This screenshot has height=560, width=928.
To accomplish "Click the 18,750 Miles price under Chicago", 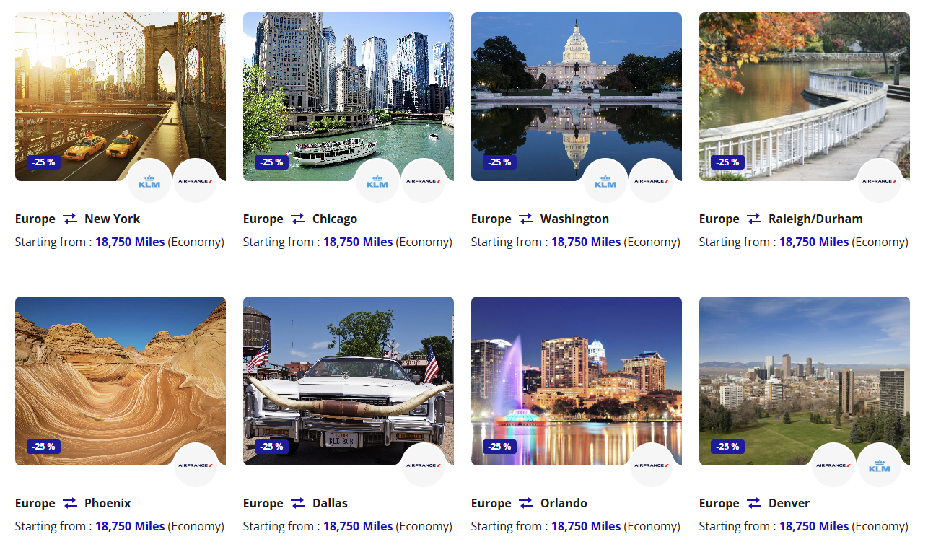I will [358, 242].
